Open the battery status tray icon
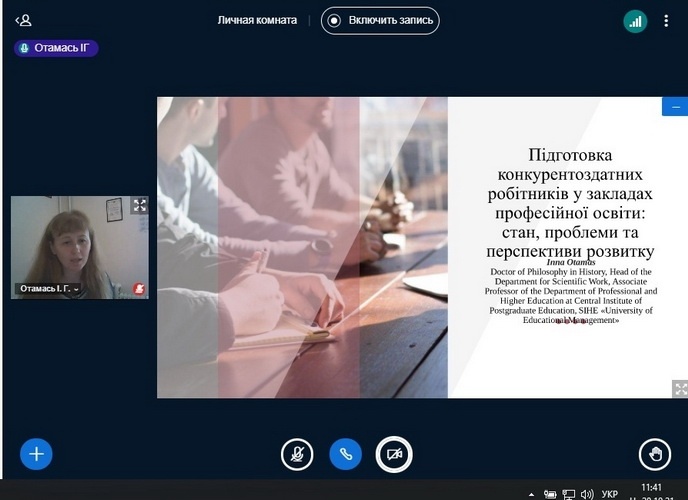 click(550, 494)
